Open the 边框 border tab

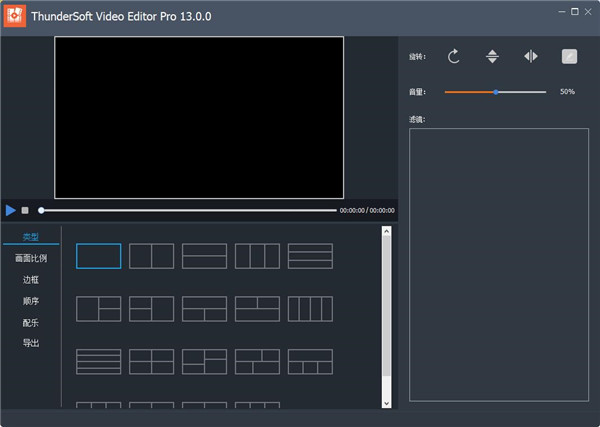coord(30,280)
